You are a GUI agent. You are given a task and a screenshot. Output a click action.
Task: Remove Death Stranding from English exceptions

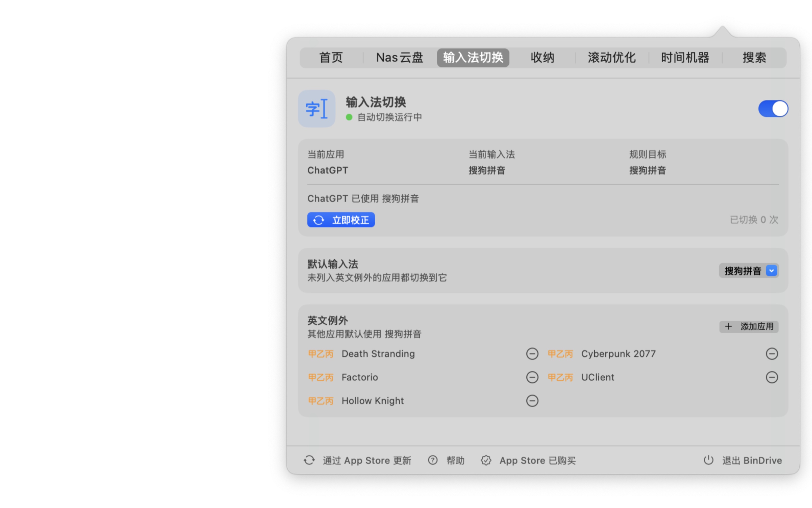point(532,354)
